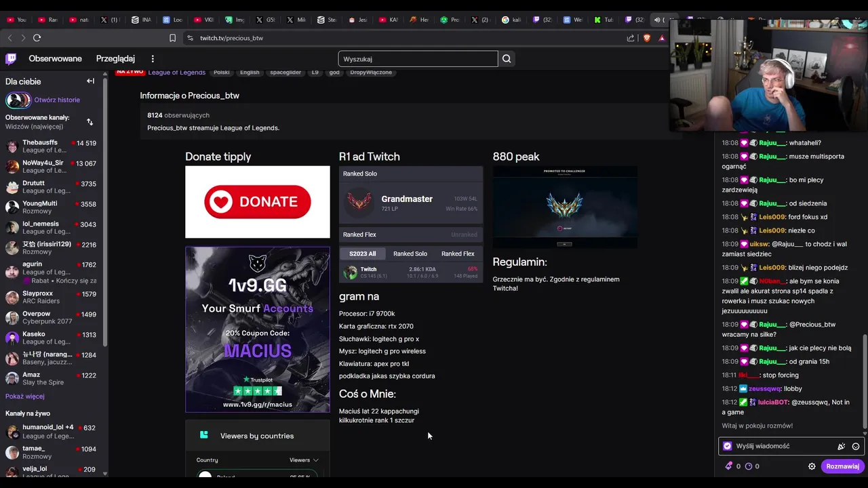
Task: Open the League of Legends category link
Action: (x=176, y=72)
